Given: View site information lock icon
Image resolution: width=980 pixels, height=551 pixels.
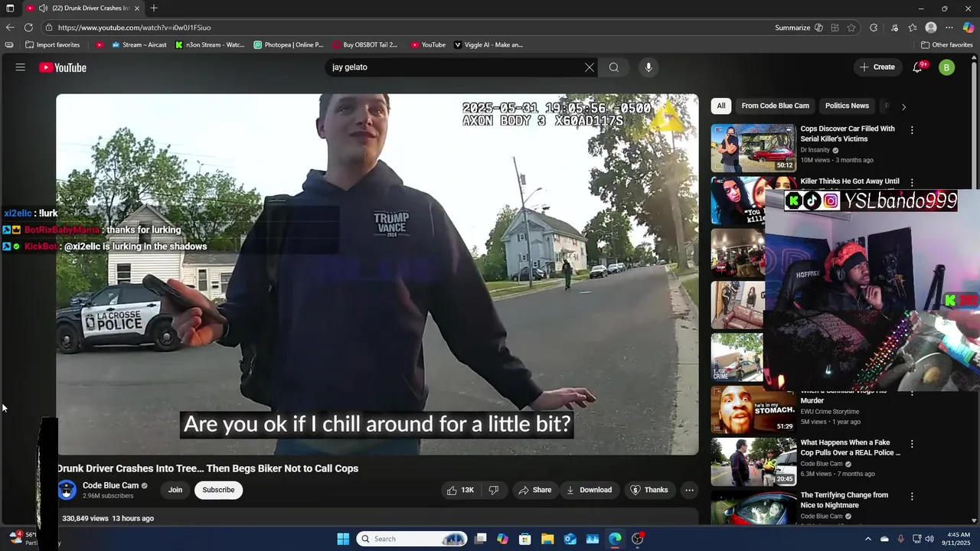Looking at the screenshot, I should click(49, 28).
